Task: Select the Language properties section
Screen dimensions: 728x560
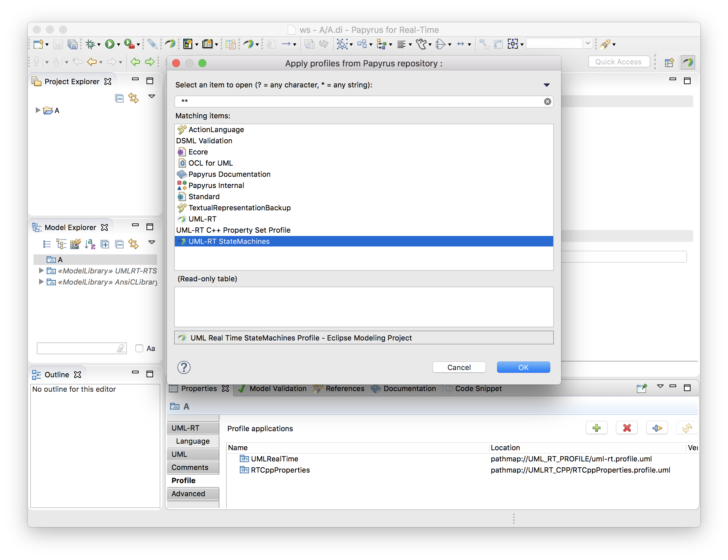Action: (193, 441)
